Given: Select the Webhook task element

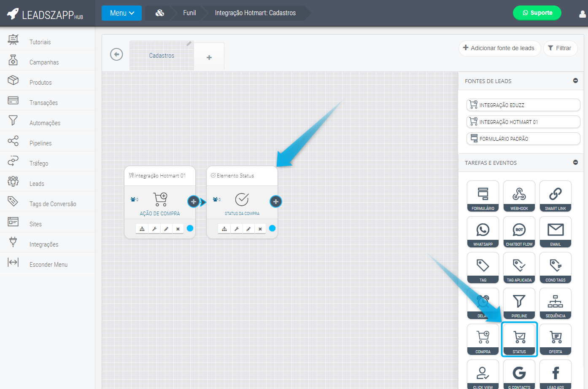Looking at the screenshot, I should (x=519, y=196).
